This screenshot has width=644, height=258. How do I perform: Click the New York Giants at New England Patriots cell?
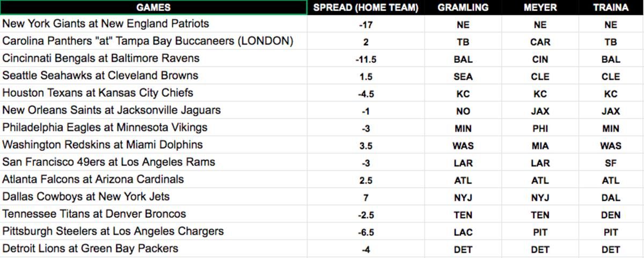pos(153,24)
